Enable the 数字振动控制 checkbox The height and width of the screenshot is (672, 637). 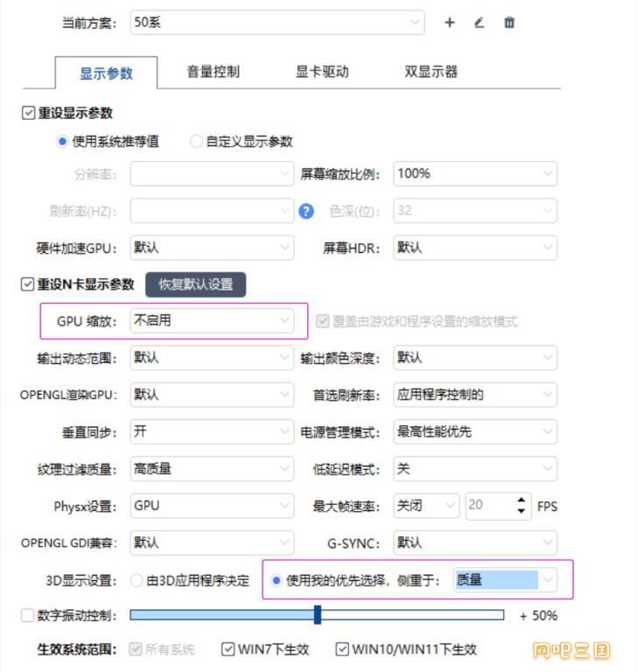click(x=27, y=615)
